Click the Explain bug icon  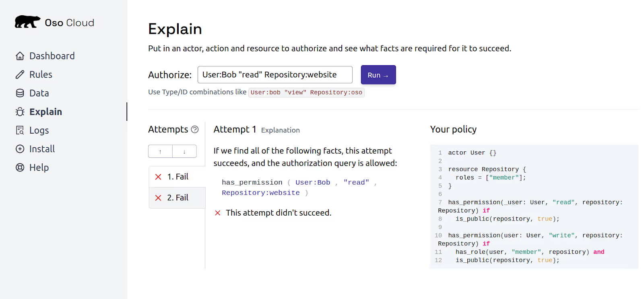point(20,112)
